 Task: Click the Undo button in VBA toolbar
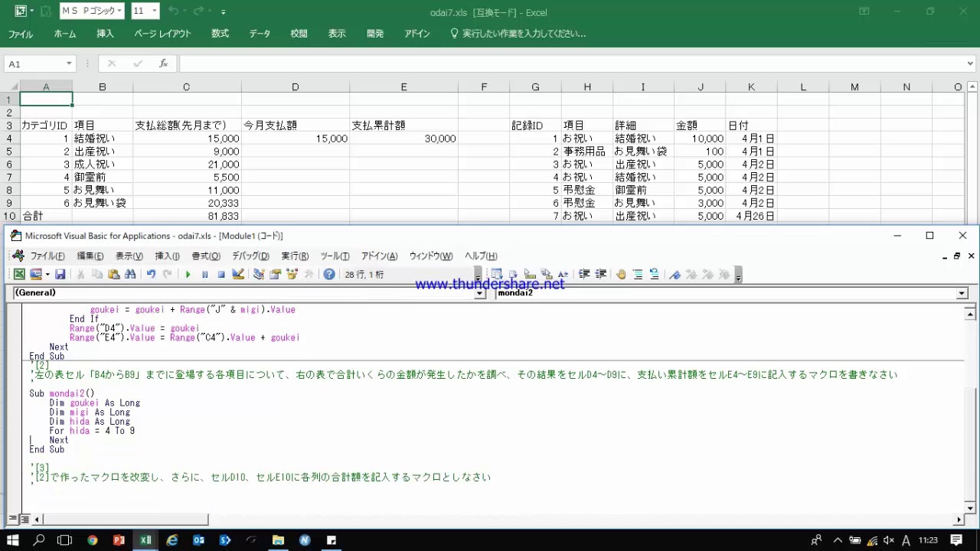click(x=151, y=274)
